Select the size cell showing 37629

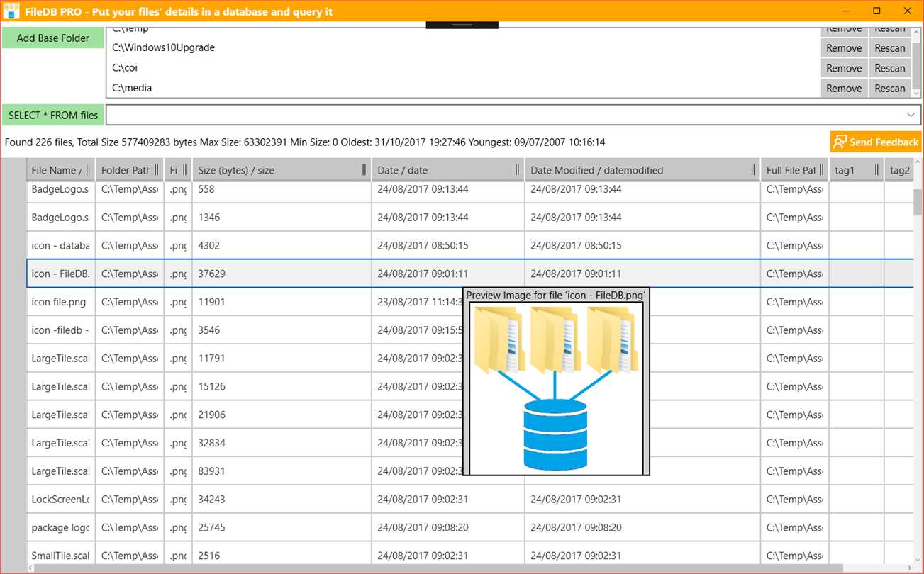[282, 274]
